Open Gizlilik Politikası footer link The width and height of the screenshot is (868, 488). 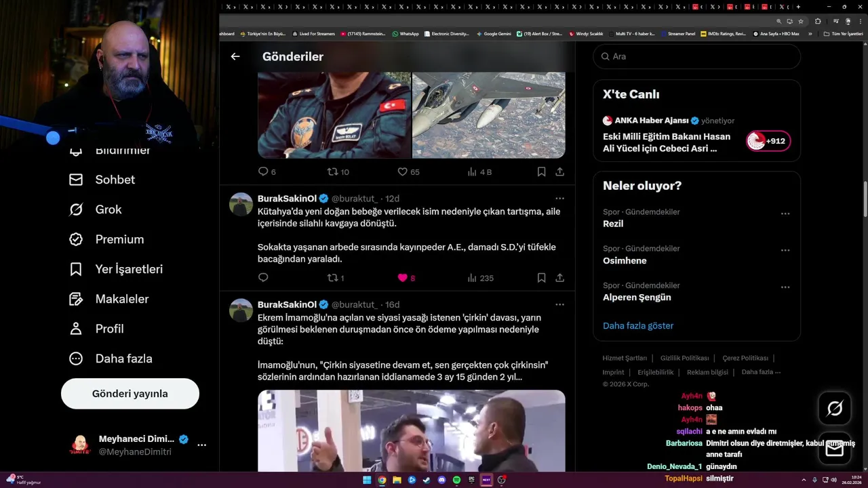[x=684, y=358]
